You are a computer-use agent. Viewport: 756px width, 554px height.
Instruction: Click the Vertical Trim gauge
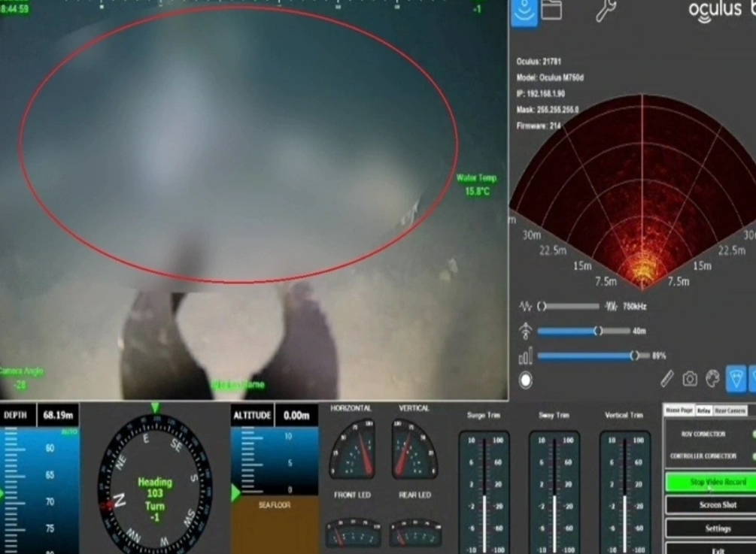point(625,492)
